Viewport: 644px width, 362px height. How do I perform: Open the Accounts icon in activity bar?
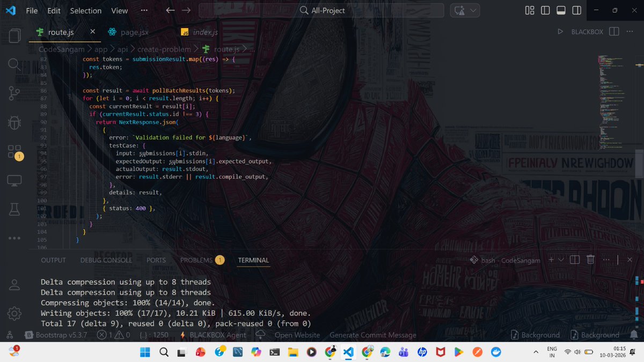14,284
